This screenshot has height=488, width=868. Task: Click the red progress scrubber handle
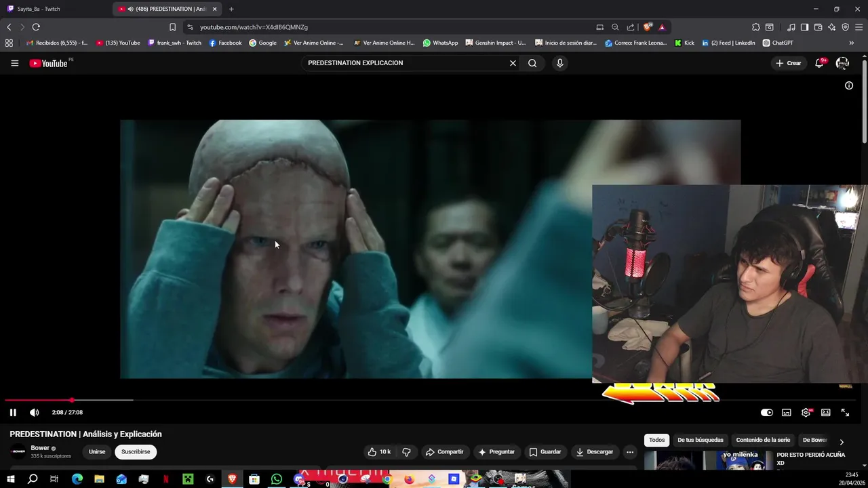[x=71, y=400]
